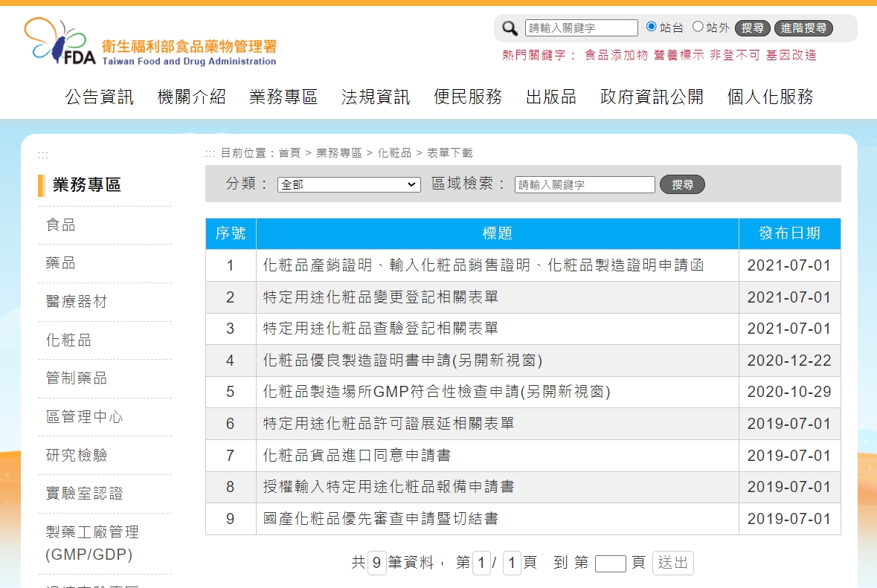This screenshot has width=877, height=588.
Task: Click 化粧品 in the breadcrumb
Action: 394,153
